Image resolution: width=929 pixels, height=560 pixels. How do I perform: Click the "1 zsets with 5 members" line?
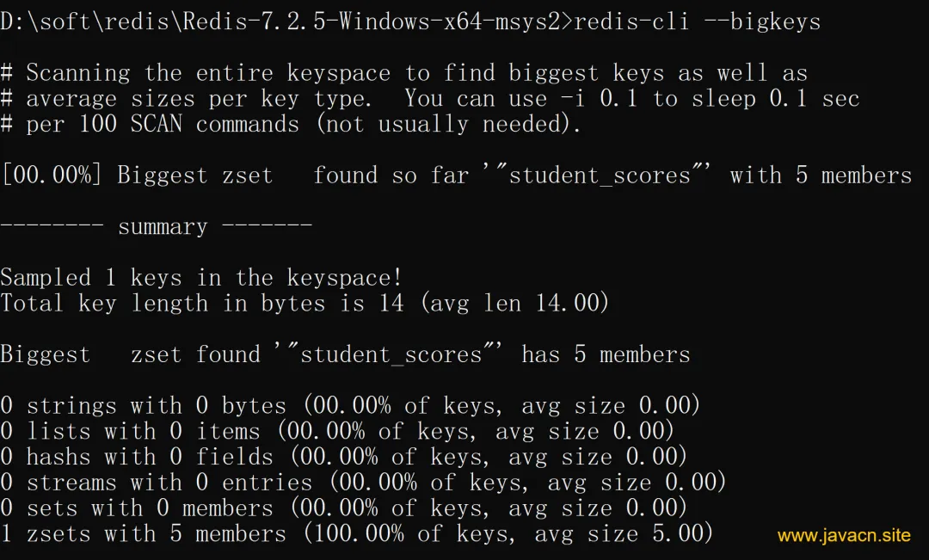(356, 534)
